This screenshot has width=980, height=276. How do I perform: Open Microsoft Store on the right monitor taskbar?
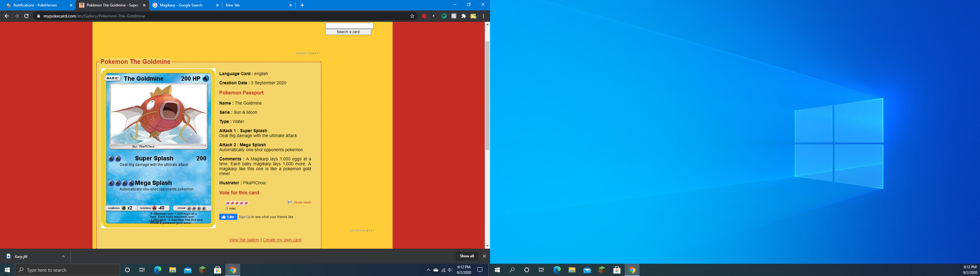617,270
